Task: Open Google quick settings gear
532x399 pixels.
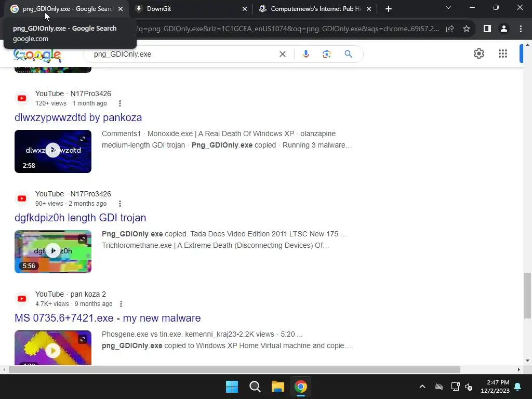Action: (478, 54)
